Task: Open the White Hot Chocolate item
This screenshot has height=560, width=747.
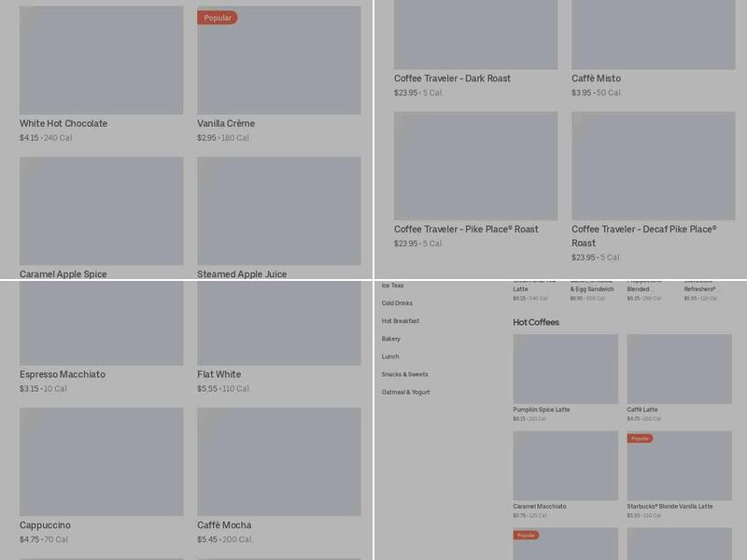Action: (x=101, y=61)
